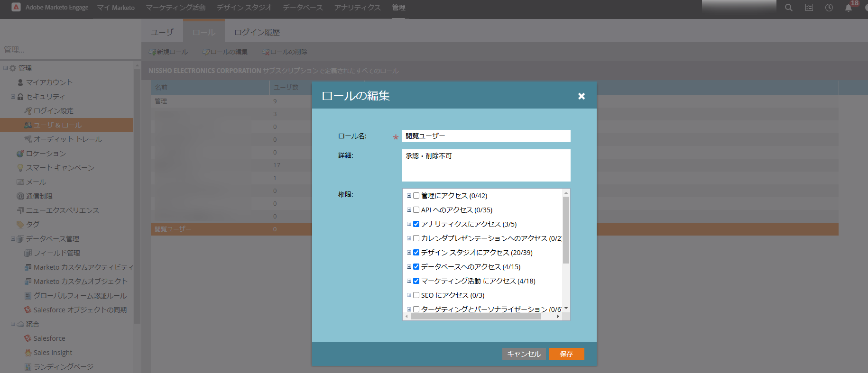Viewport: 868px width, 373px height.
Task: Click the Landing Pages icon
Action: click(x=28, y=367)
